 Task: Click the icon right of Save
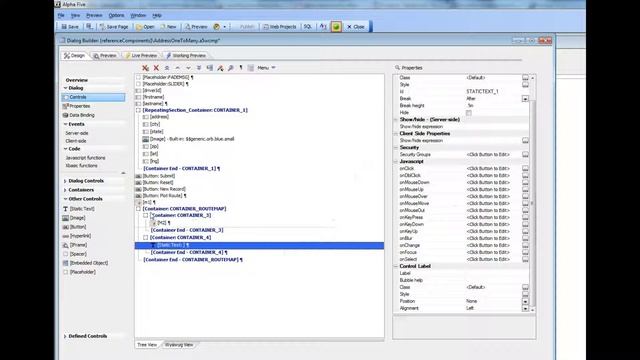89,27
